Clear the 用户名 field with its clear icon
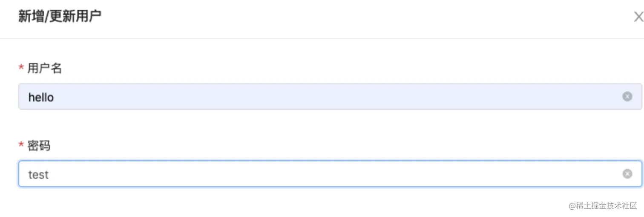Screen dimensions: 644x217 (627, 97)
